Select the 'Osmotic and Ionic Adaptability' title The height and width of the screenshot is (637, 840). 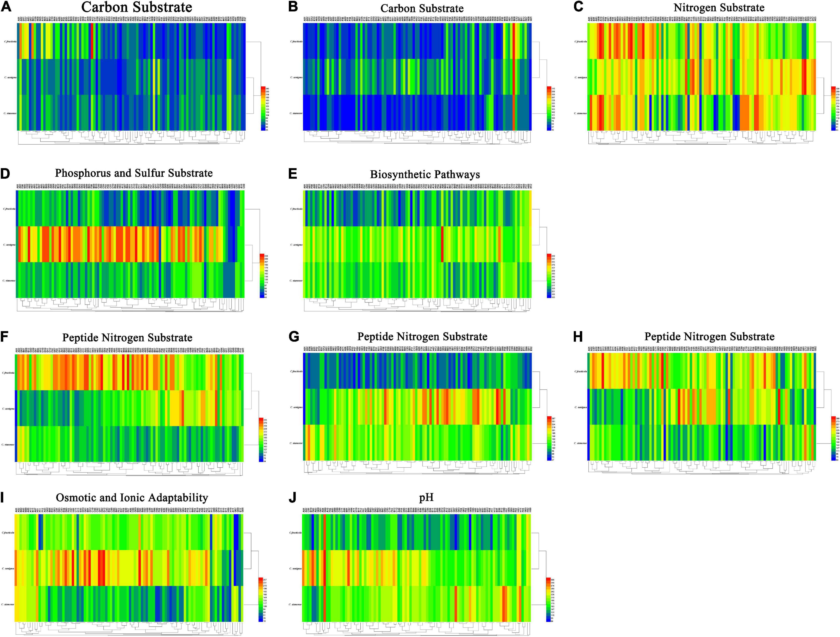tap(132, 498)
